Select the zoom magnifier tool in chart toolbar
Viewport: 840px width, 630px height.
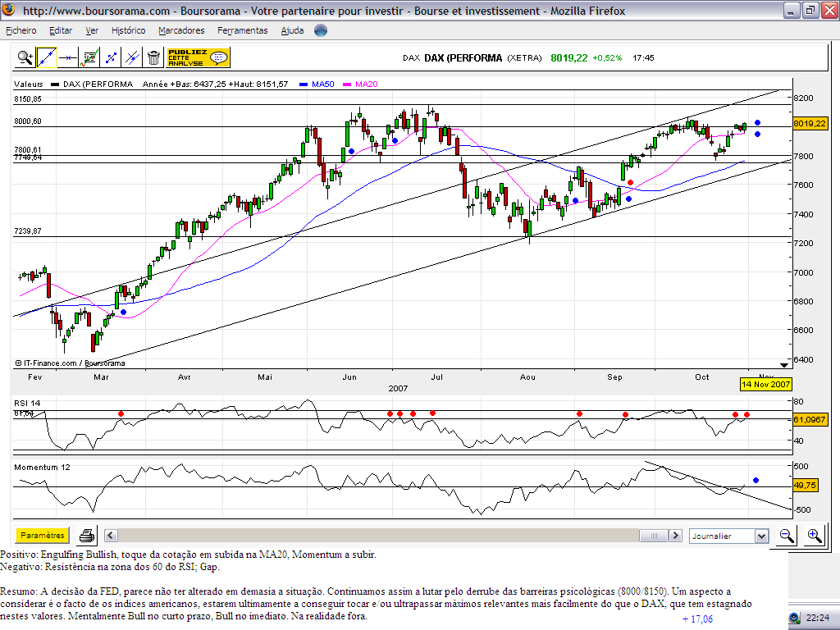click(25, 57)
